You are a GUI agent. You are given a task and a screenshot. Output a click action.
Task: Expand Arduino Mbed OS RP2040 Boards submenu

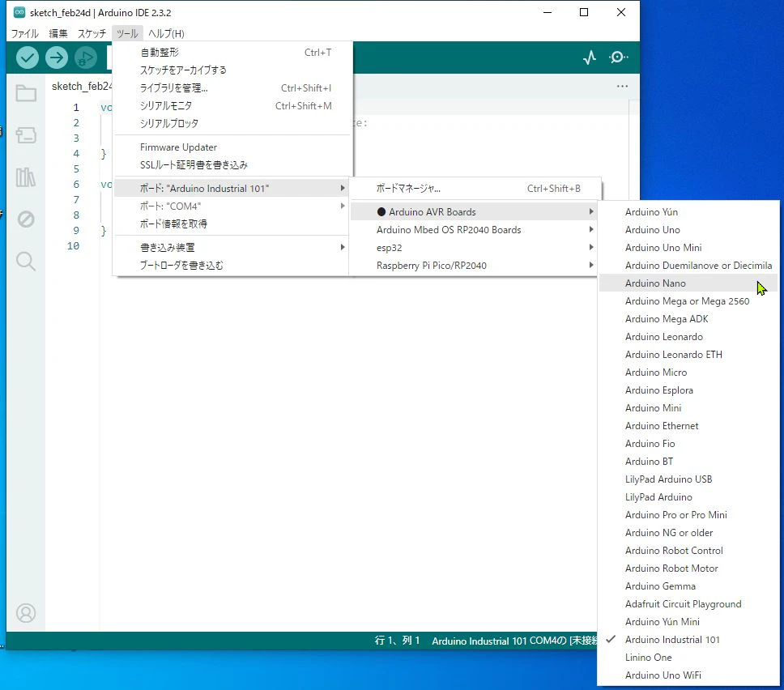click(474, 230)
